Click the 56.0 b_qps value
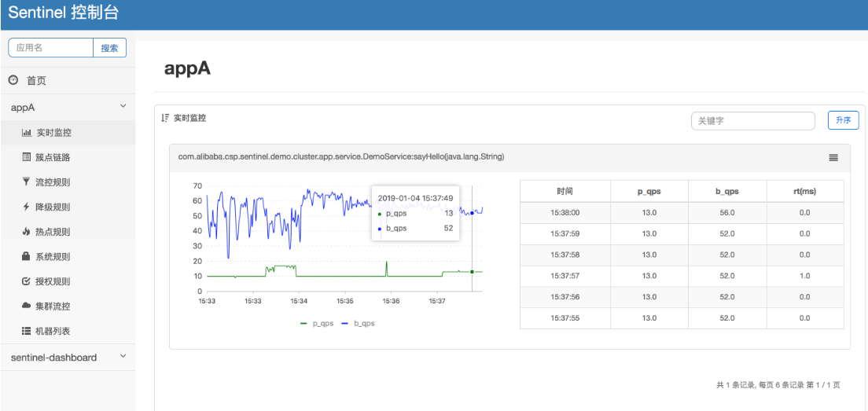The image size is (868, 411). [x=727, y=212]
